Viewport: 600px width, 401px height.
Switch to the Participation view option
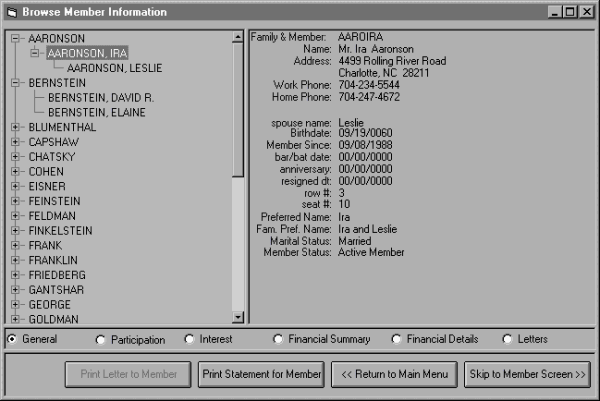pos(100,340)
